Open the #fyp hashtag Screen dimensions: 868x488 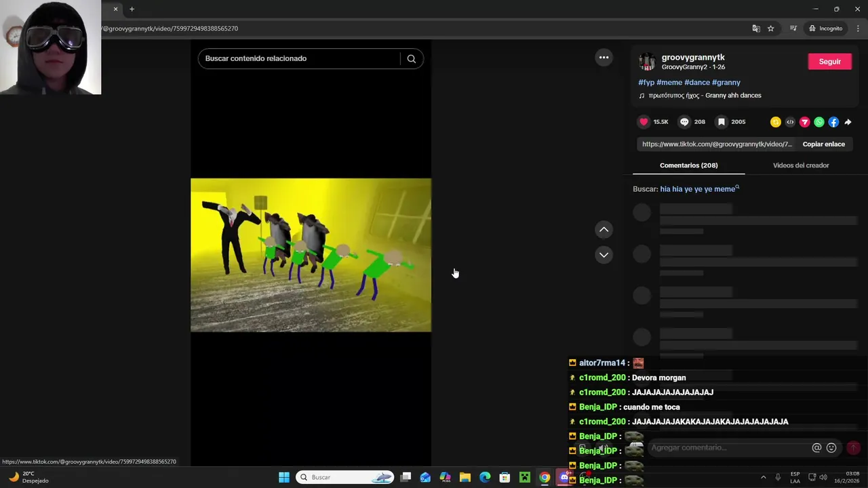coord(646,83)
